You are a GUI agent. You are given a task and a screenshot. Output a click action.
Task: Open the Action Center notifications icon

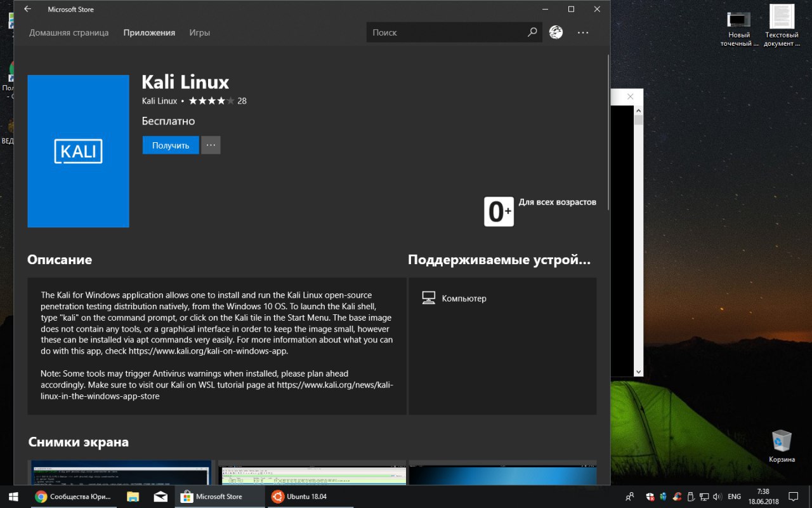(x=793, y=496)
